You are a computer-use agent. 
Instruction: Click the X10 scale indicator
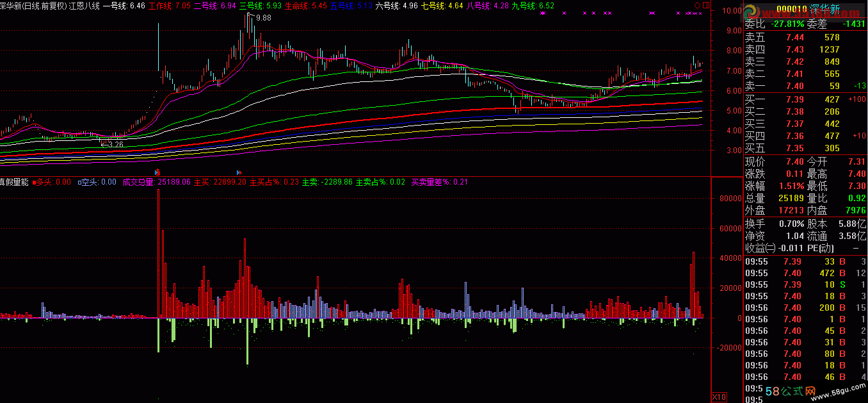719,397
